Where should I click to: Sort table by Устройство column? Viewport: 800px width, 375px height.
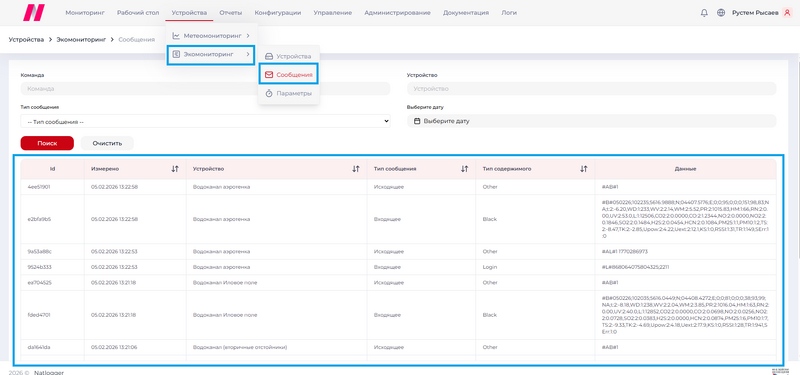tap(356, 169)
